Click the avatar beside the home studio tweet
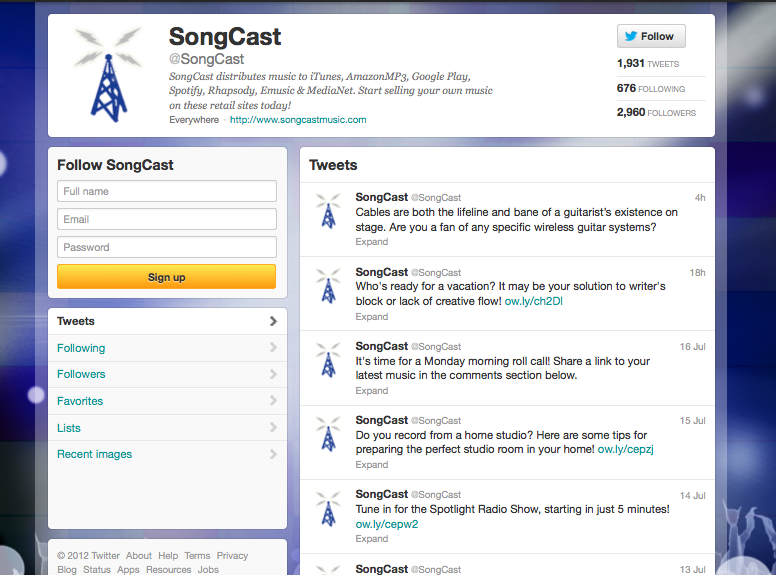Image resolution: width=776 pixels, height=575 pixels. click(x=328, y=433)
